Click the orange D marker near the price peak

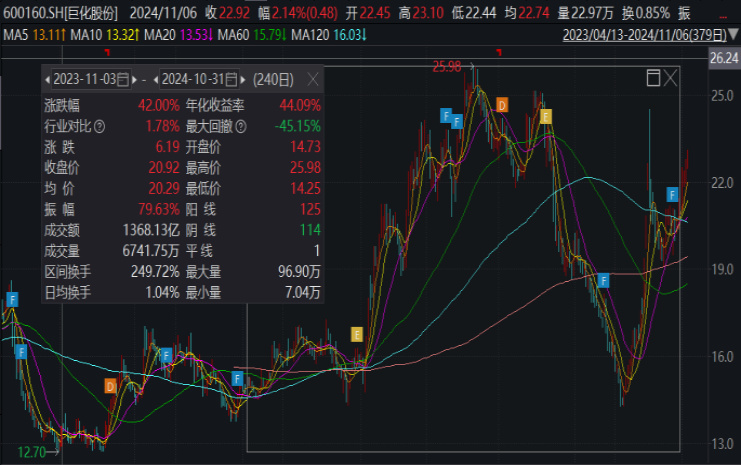(502, 105)
